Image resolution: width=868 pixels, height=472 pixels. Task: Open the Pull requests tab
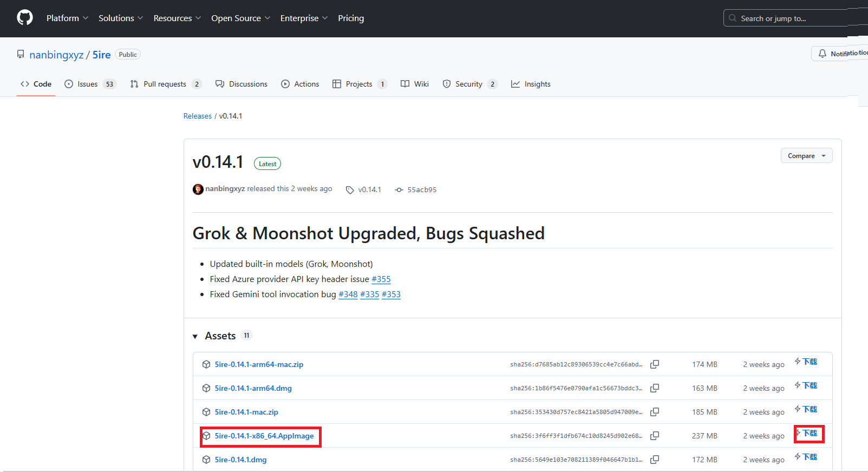coord(165,84)
